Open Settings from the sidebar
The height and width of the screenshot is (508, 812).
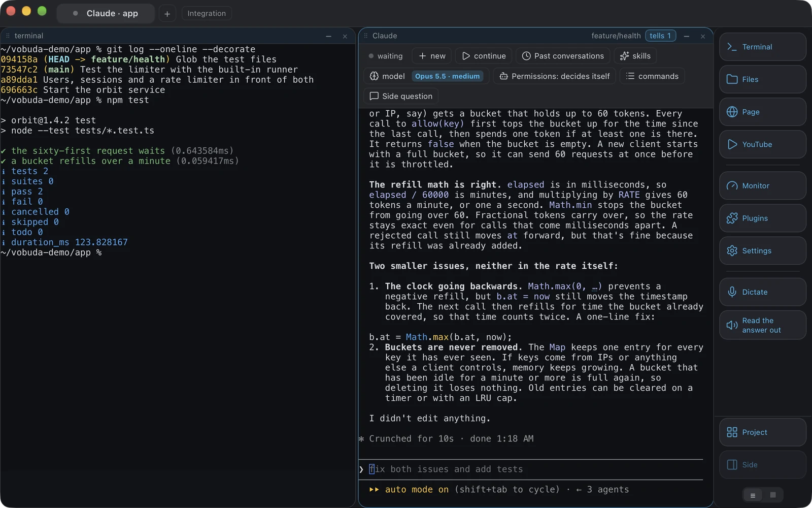[x=762, y=250]
